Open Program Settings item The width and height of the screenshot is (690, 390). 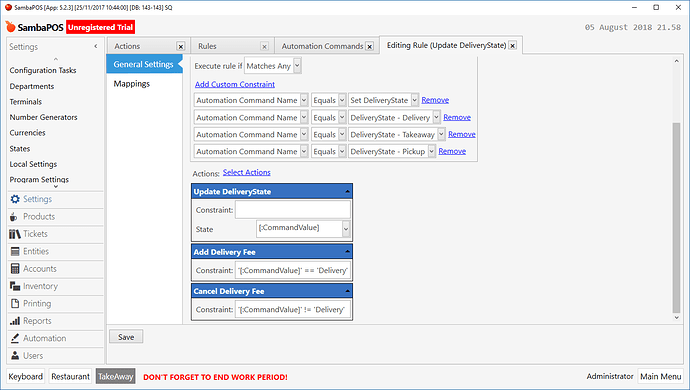(x=39, y=180)
